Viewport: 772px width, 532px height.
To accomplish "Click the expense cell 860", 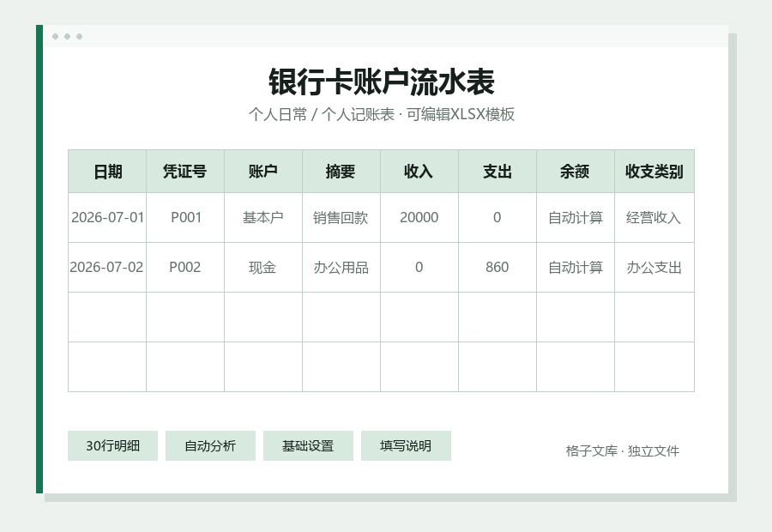I will pos(498,268).
